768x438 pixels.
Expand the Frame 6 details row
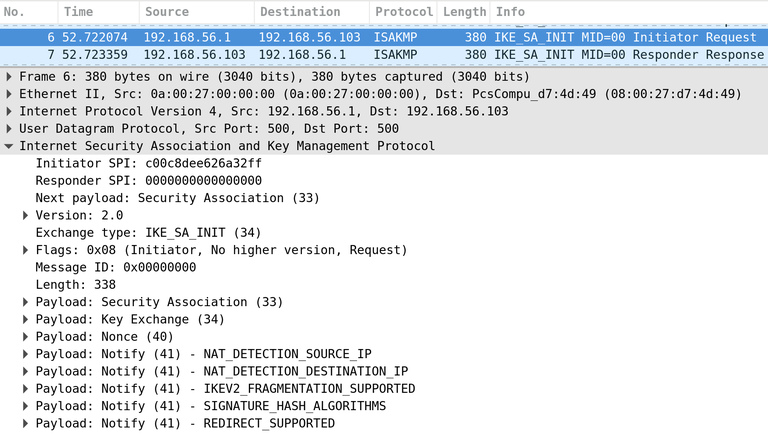(x=8, y=77)
